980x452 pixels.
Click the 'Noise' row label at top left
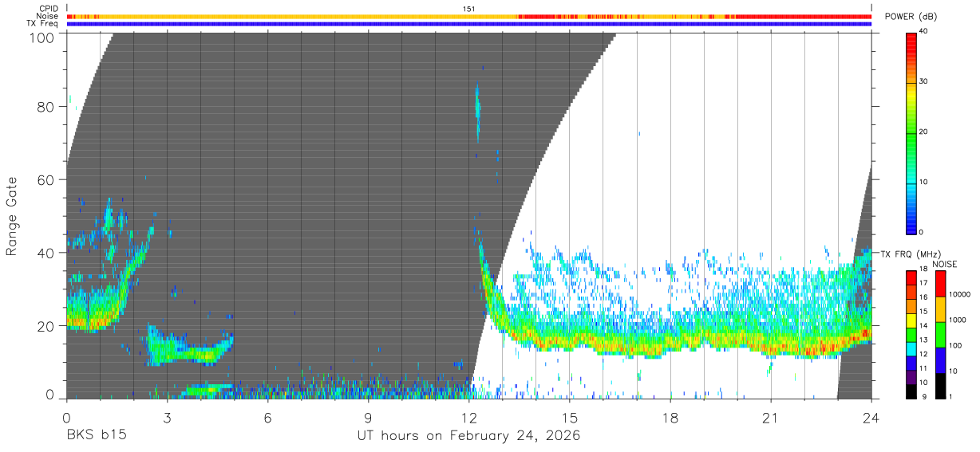click(47, 16)
